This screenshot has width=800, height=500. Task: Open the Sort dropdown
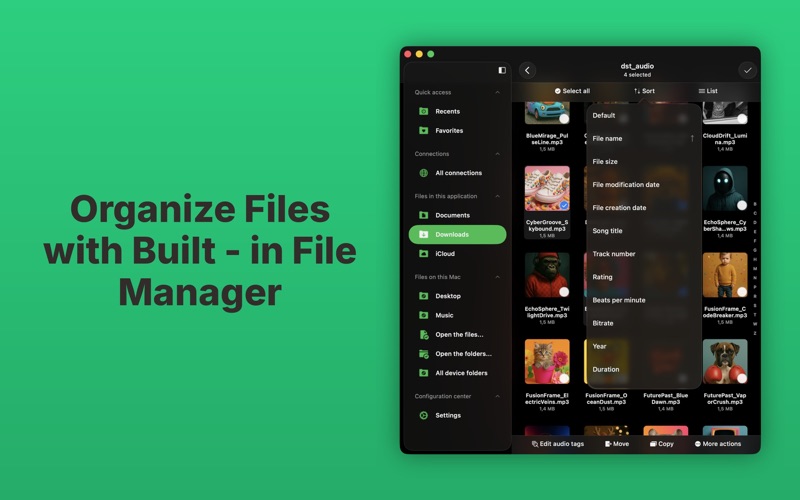click(644, 91)
